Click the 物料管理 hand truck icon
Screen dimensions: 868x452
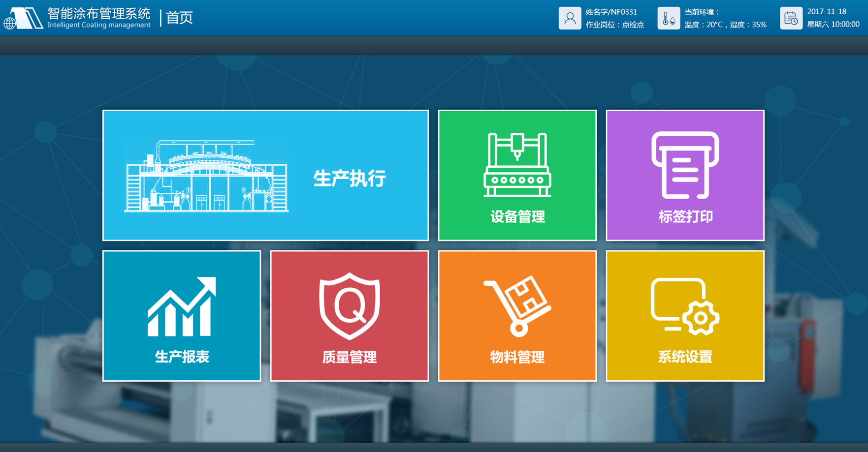click(x=517, y=306)
